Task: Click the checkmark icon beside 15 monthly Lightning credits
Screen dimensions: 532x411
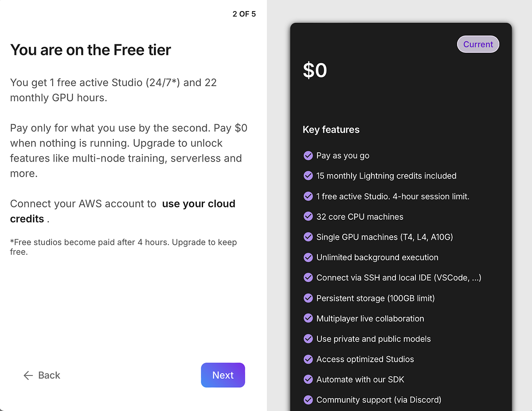Action: (308, 176)
